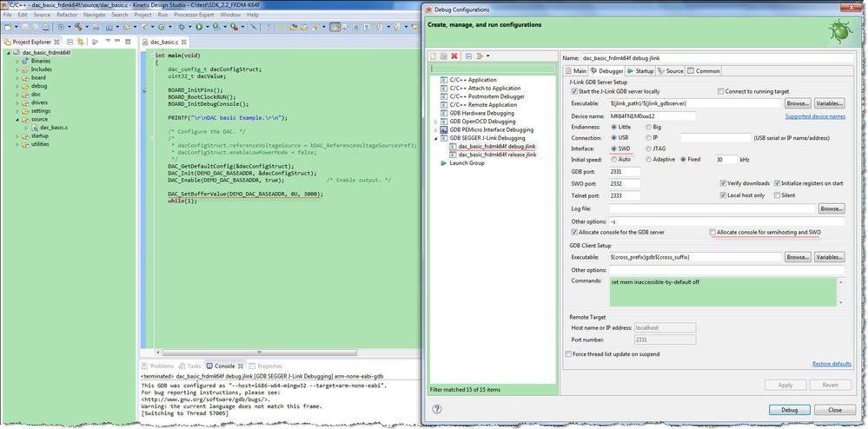This screenshot has height=429, width=868.
Task: Enable Force thread list update on suspend
Action: pos(568,354)
